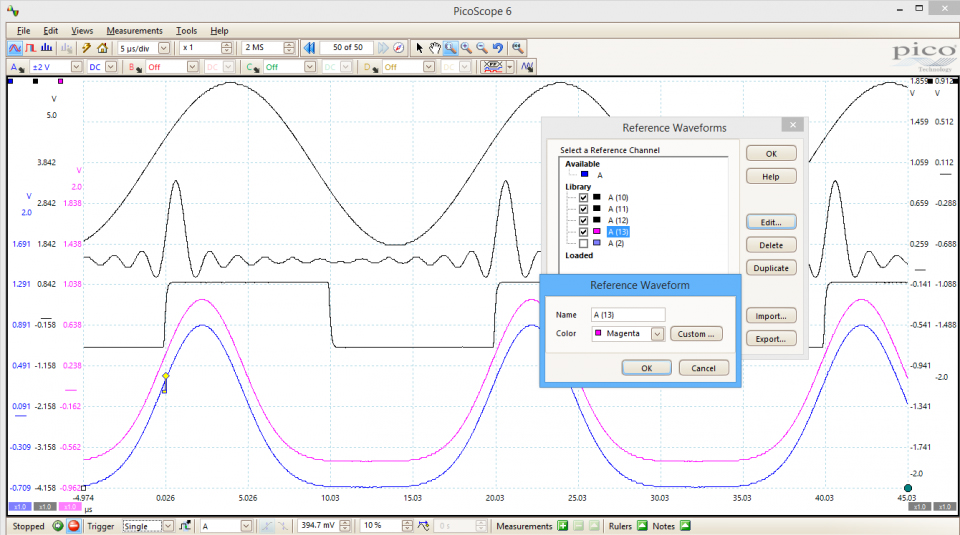Toggle the A (12) waveform checkbox
Screen dimensions: 960x535
(583, 220)
